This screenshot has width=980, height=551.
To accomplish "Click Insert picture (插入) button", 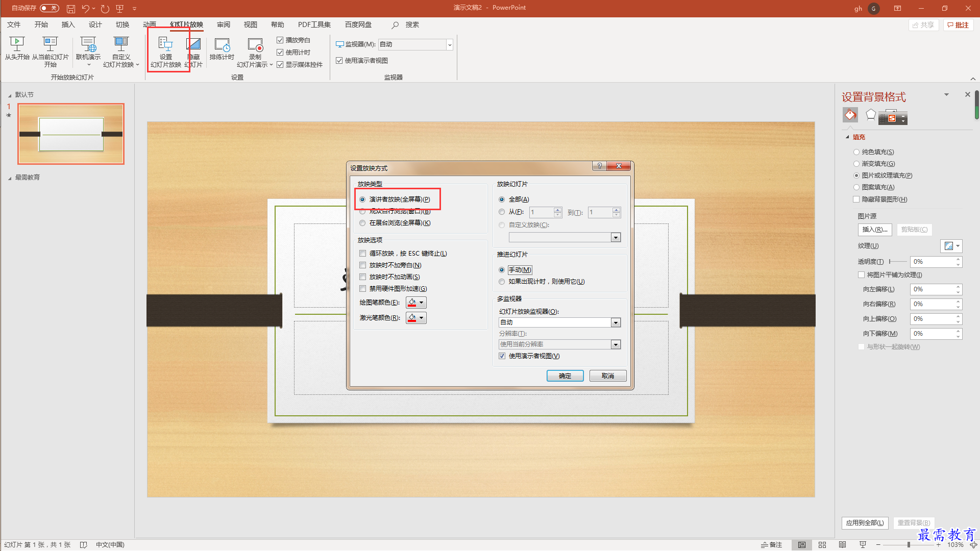I will click(x=875, y=230).
